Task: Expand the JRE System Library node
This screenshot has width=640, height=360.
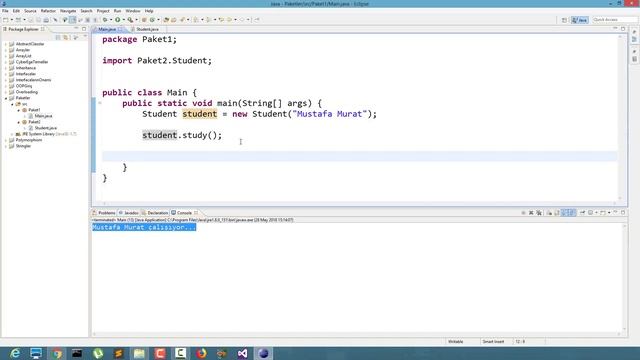Action: pyautogui.click(x=12, y=134)
